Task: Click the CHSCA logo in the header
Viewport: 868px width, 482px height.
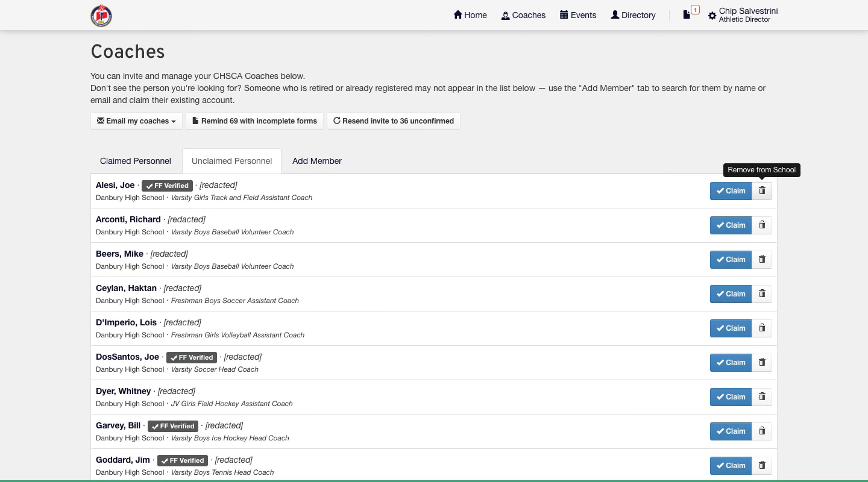Action: (x=101, y=16)
